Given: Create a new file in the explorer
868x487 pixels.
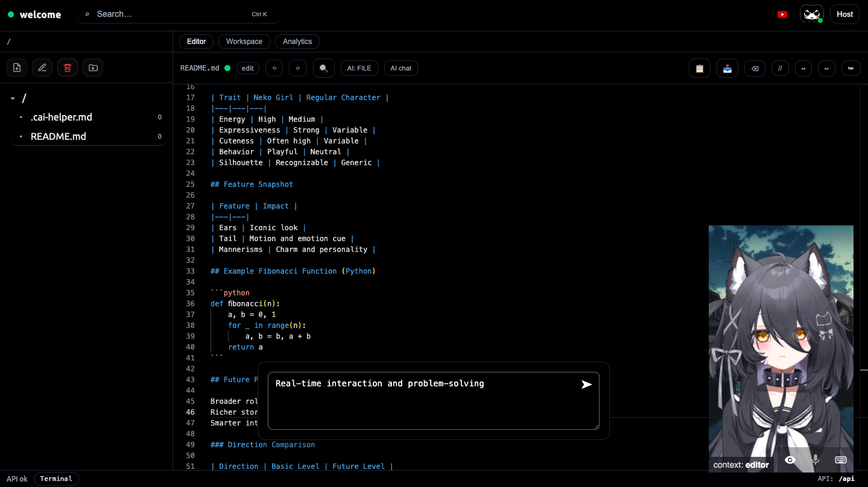Looking at the screenshot, I should click(17, 68).
